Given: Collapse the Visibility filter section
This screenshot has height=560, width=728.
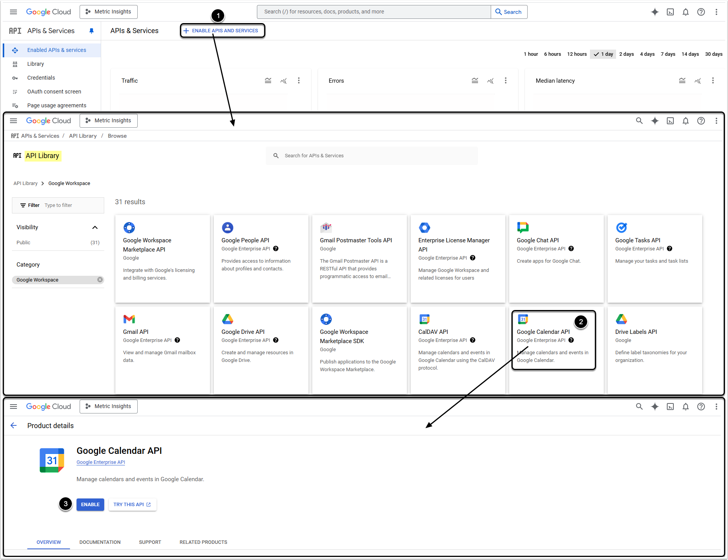Looking at the screenshot, I should (95, 227).
